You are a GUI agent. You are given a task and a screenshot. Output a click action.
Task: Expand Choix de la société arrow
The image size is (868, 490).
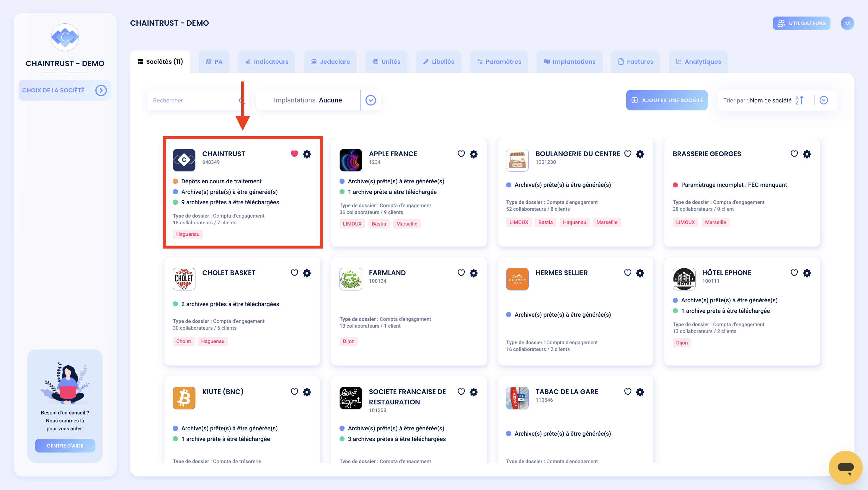[101, 90]
